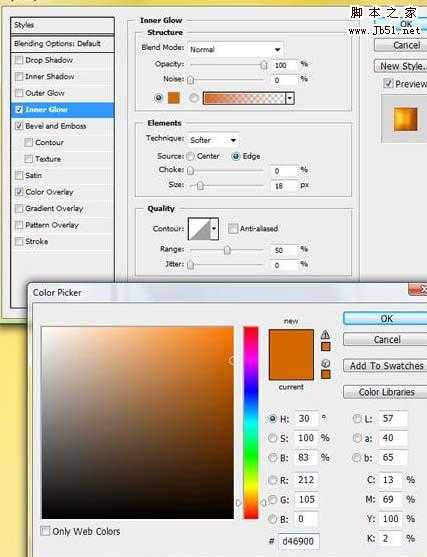Enable the Stroke checkbox
This screenshot has width=427, height=557.
19,242
